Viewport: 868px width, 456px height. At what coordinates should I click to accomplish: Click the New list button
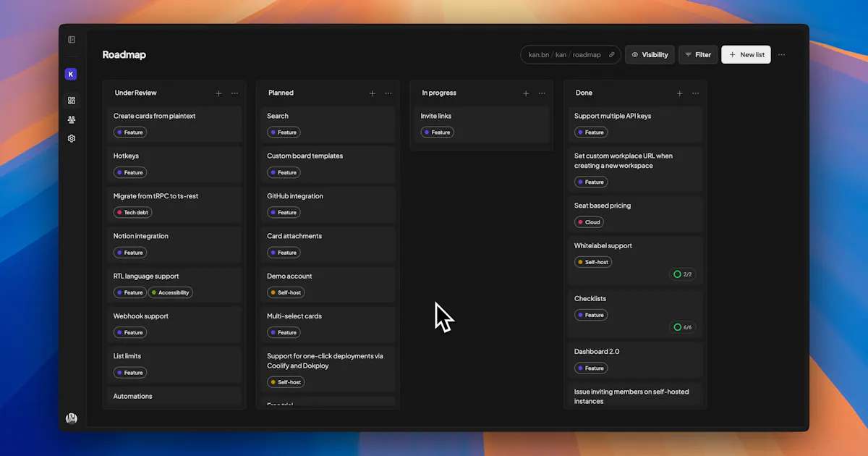[x=746, y=55]
